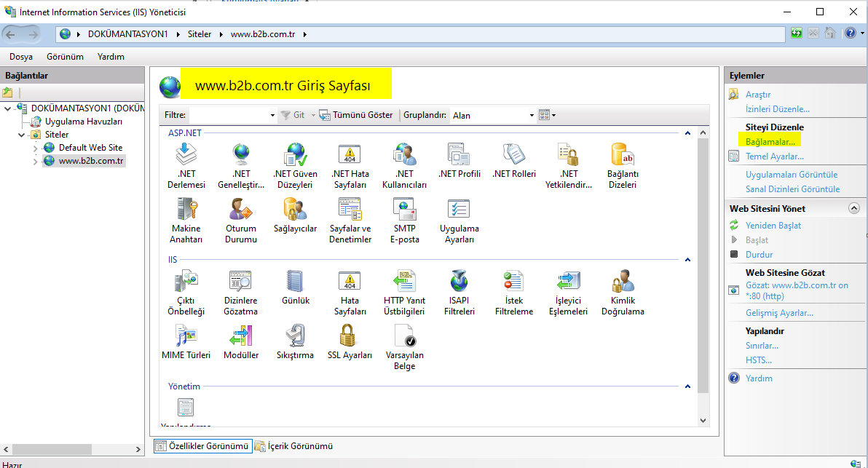868x468 pixels.
Task: Open IIS Hata Sayfaları feature
Action: click(x=350, y=292)
